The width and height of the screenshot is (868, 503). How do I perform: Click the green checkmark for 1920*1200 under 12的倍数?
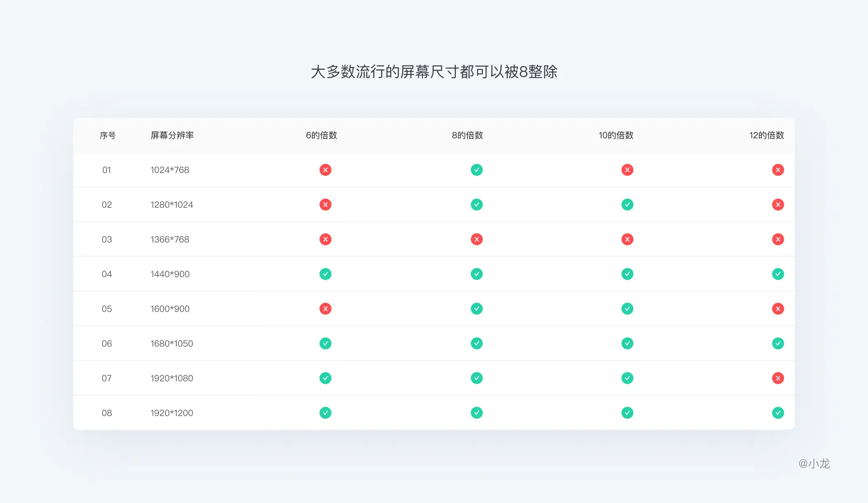777,412
